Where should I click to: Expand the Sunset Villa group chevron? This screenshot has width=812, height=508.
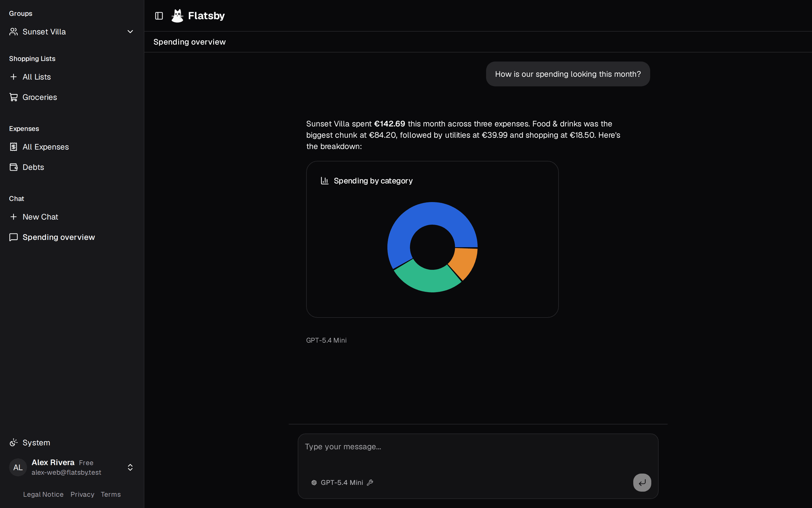(x=130, y=32)
